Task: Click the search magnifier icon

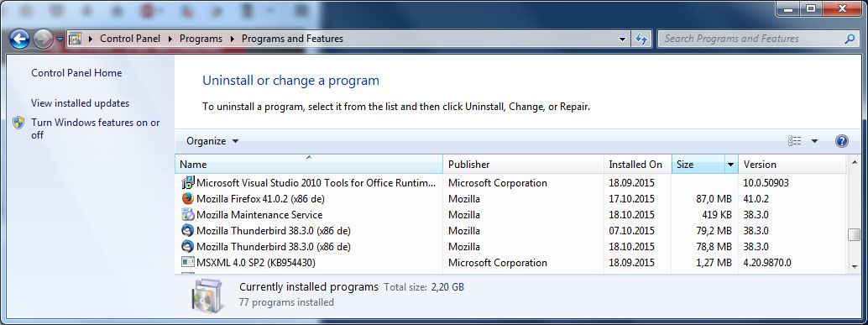Action: pyautogui.click(x=850, y=39)
